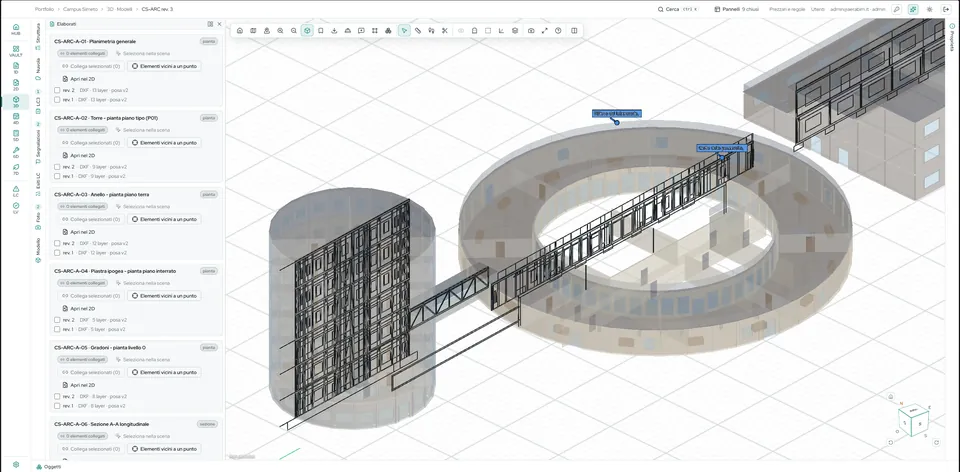Click the download icon in 3D toolbar
Screen dimensions: 960x472
[334, 31]
